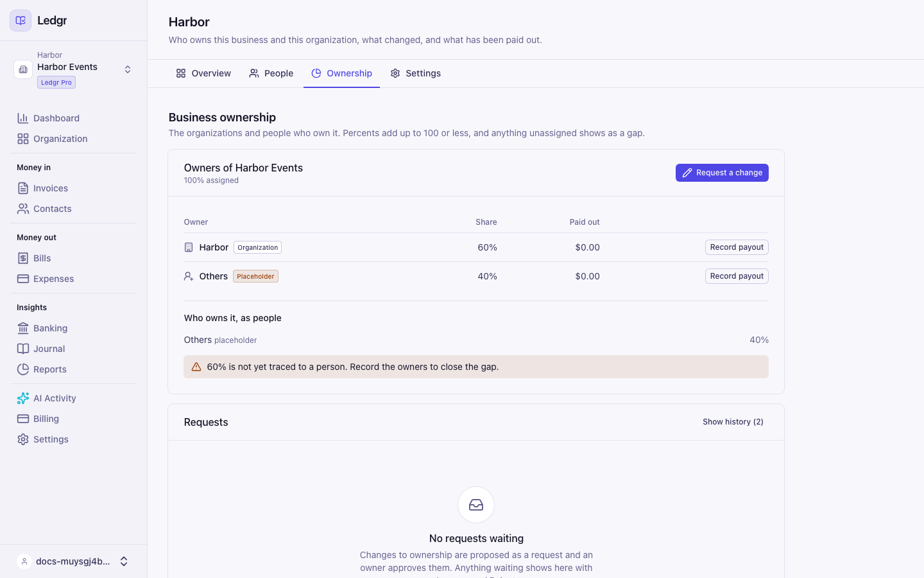Screen dimensions: 924x578
Task: Click the 'Others placeholder' people row
Action: coord(476,340)
